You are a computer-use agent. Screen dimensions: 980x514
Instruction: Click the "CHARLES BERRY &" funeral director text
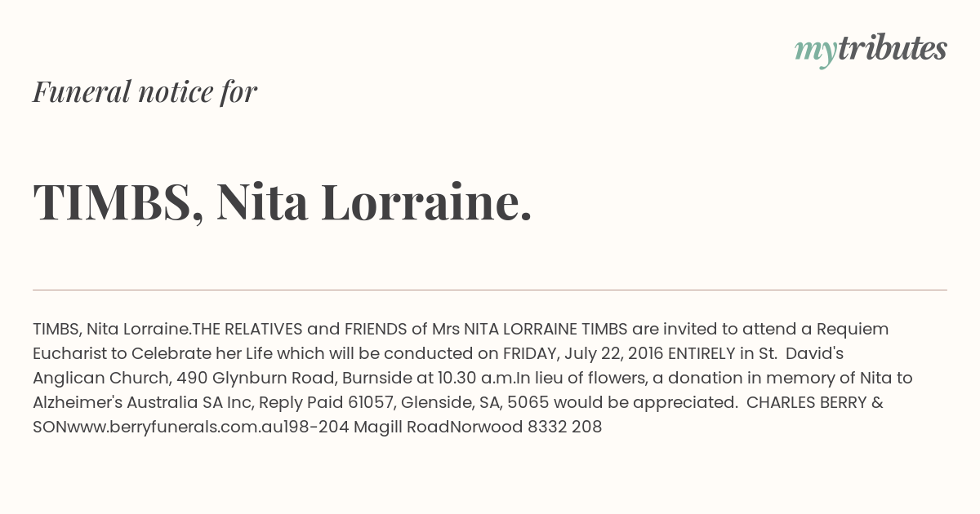[x=815, y=402]
